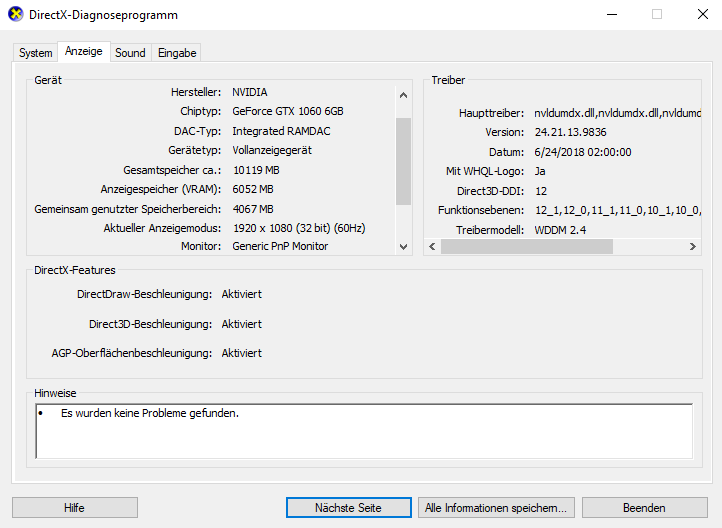Click the Gerät list scroll-up arrow
This screenshot has width=722, height=528.
(403, 95)
